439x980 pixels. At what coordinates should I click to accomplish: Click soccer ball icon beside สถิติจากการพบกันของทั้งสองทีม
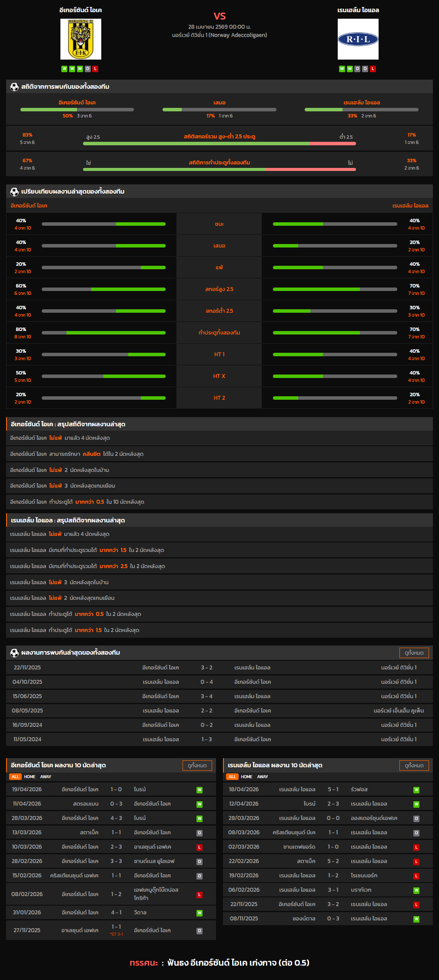14,87
